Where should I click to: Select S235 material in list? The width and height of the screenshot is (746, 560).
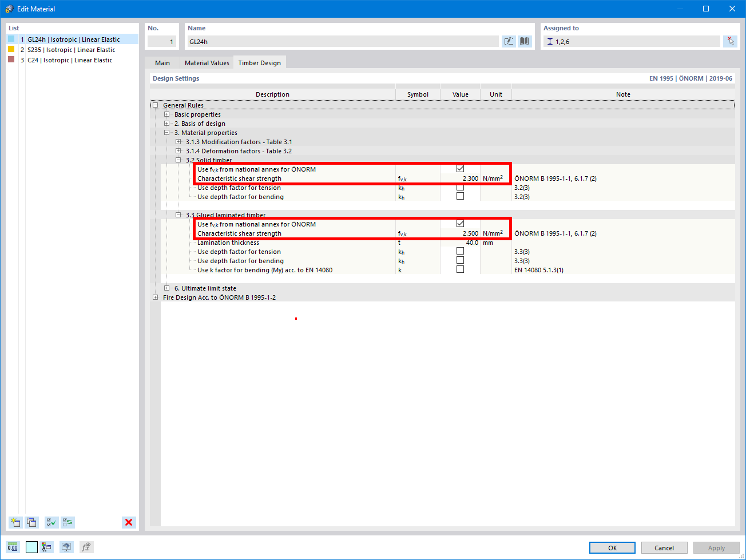pyautogui.click(x=73, y=50)
